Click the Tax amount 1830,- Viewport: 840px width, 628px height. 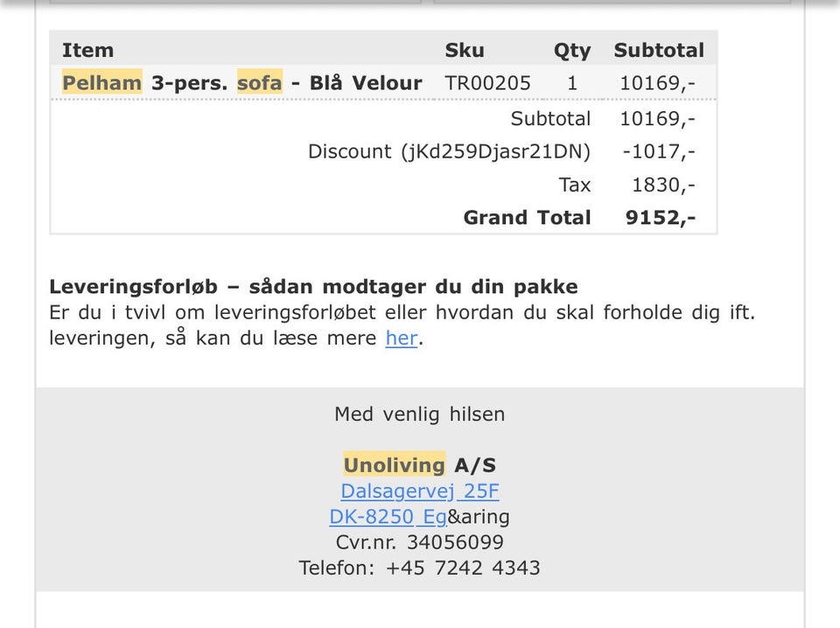pos(663,185)
